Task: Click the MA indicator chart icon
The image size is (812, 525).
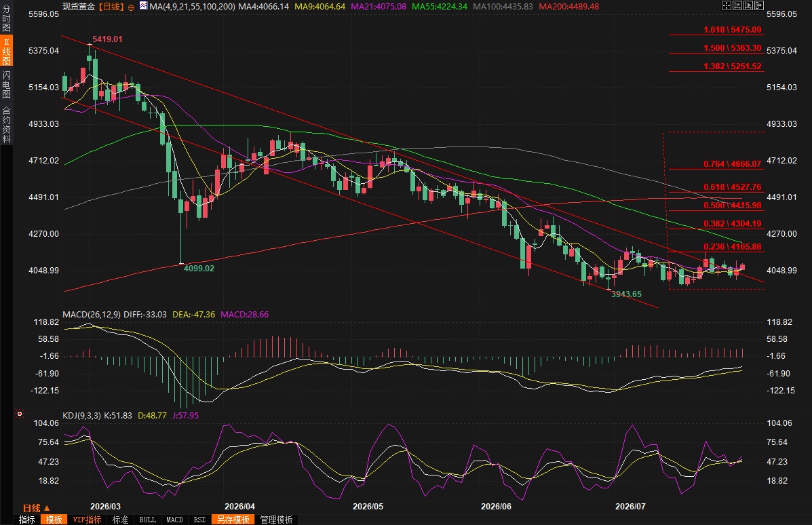Action: [143, 6]
